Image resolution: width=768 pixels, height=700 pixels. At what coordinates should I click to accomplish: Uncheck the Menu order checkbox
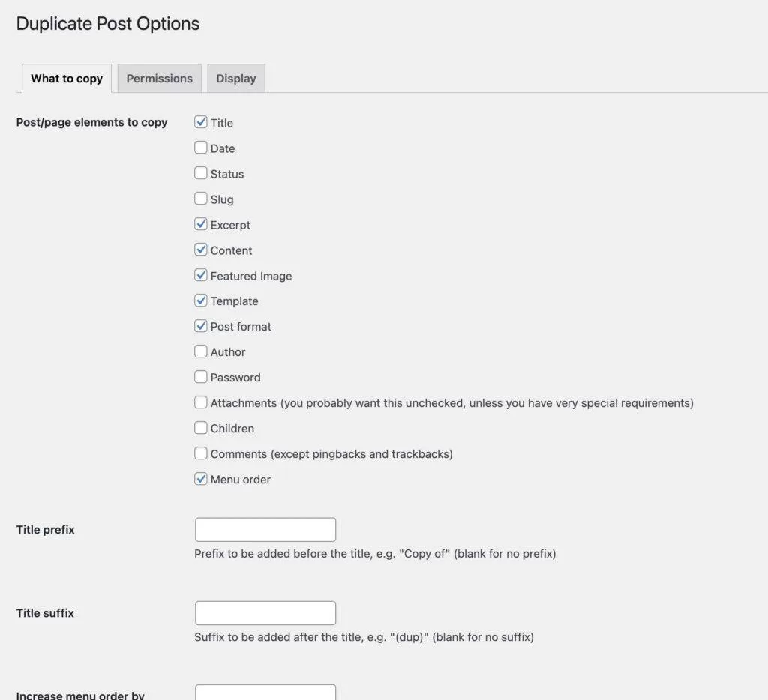click(201, 479)
